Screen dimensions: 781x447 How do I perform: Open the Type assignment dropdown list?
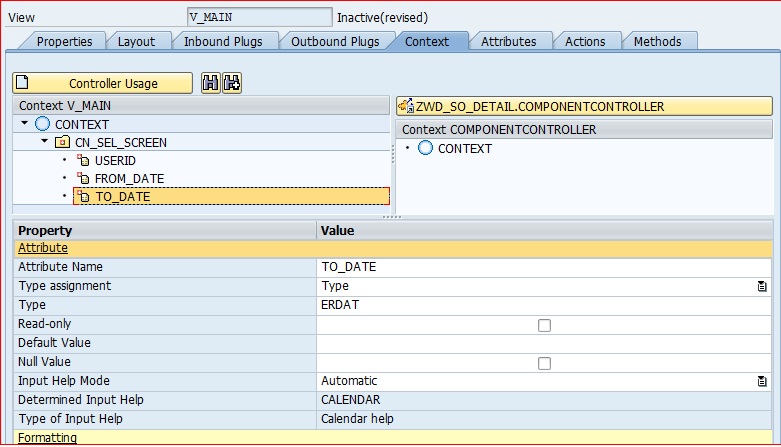pyautogui.click(x=762, y=286)
